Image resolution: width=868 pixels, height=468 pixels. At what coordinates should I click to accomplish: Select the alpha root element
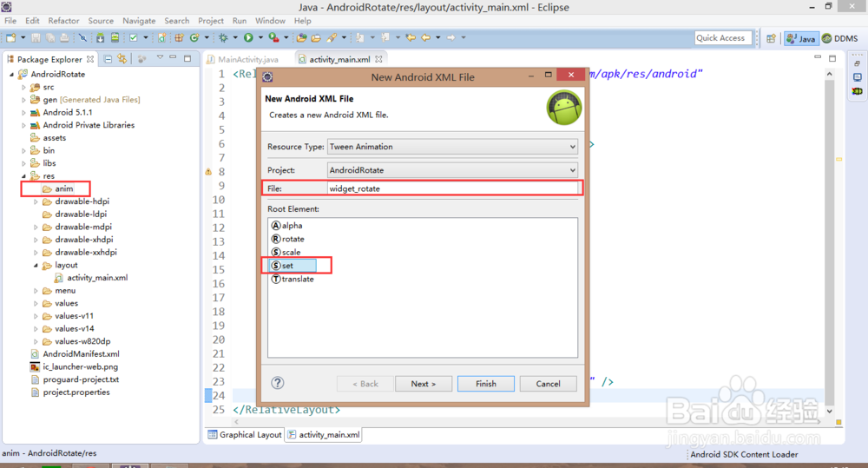point(286,226)
